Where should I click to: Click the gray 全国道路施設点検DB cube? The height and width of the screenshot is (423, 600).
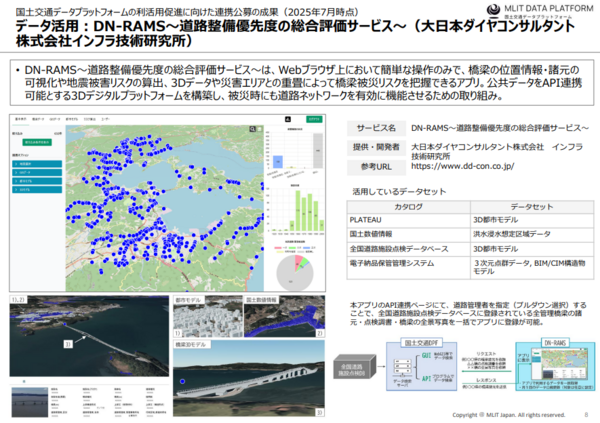click(x=354, y=367)
